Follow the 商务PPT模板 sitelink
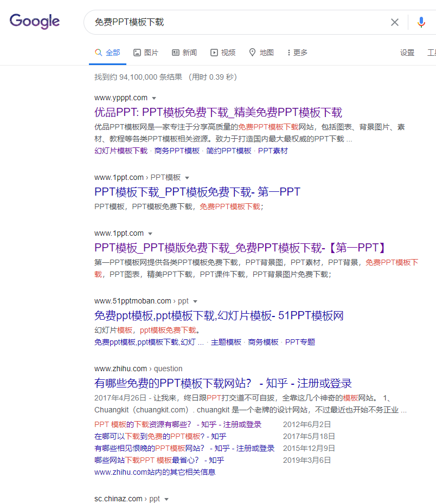 coord(177,151)
